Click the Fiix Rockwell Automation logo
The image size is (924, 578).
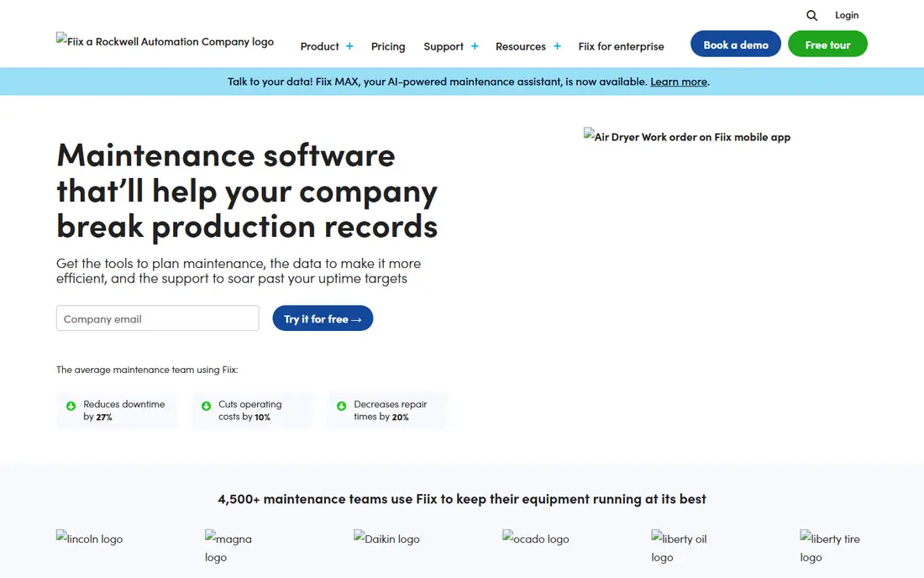(x=165, y=41)
